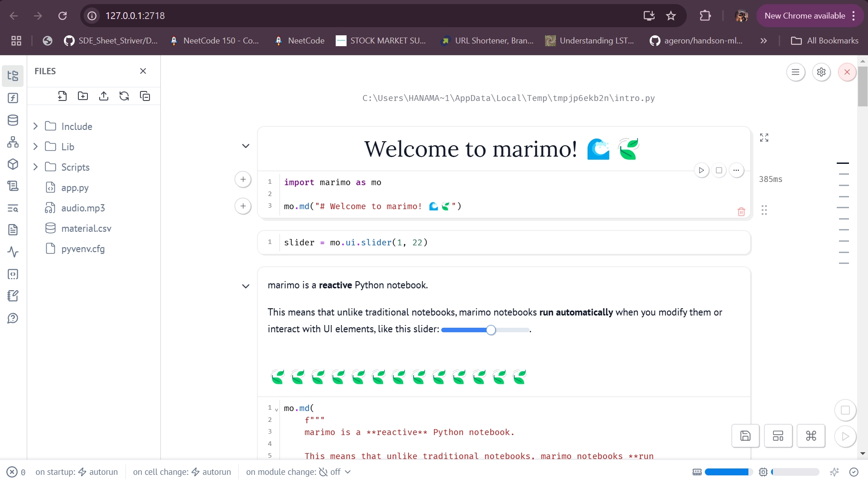Open the first cell's more actions menu
Viewport: 868px width, 483px height.
[736, 171]
